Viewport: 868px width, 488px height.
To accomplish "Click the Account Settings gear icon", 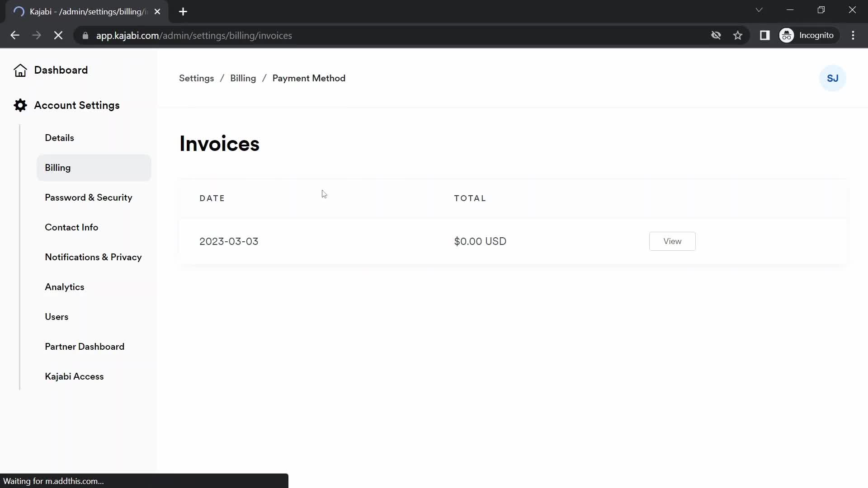I will coord(20,105).
